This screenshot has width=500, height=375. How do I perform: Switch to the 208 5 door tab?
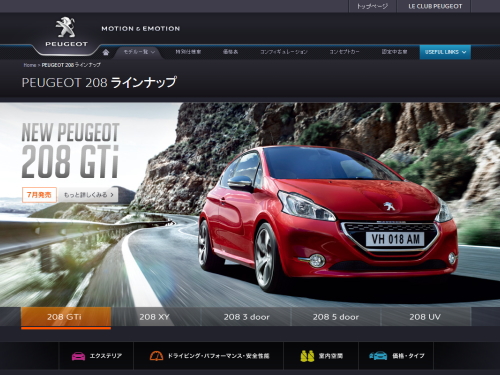(336, 317)
